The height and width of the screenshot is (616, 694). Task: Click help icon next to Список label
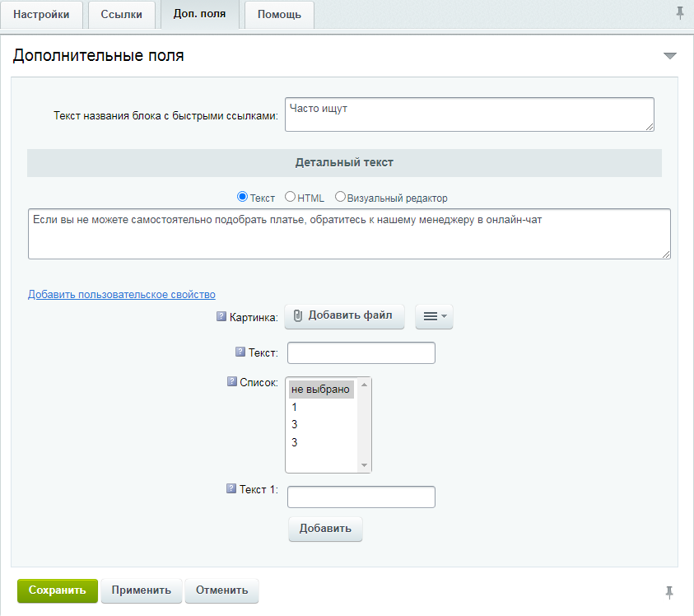pyautogui.click(x=232, y=382)
